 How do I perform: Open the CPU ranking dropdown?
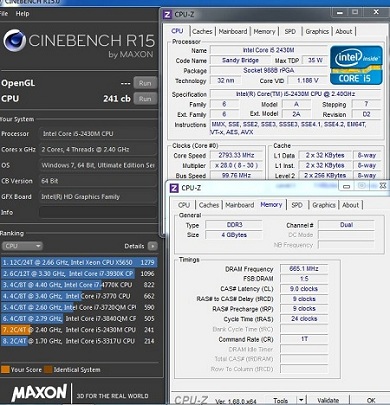[22, 246]
